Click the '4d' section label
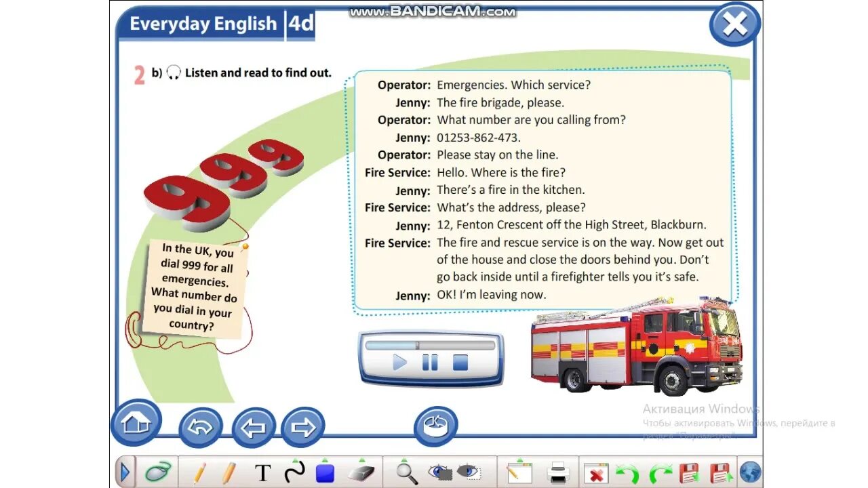This screenshot has width=868, height=488. [x=301, y=24]
